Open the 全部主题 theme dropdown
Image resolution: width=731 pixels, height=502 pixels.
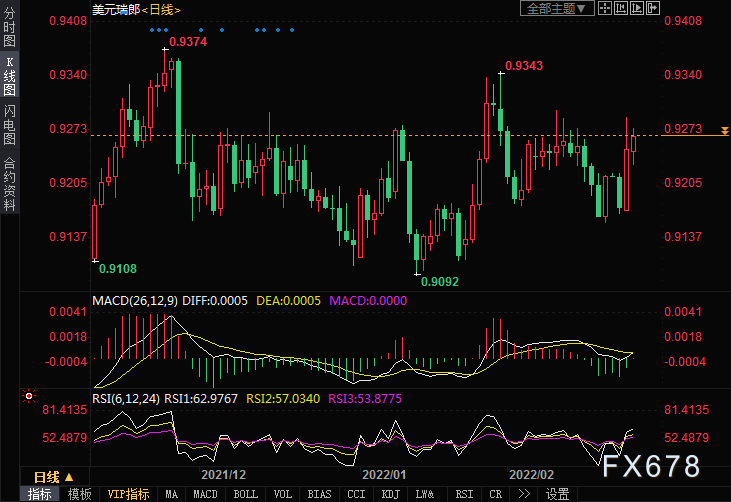coord(556,9)
